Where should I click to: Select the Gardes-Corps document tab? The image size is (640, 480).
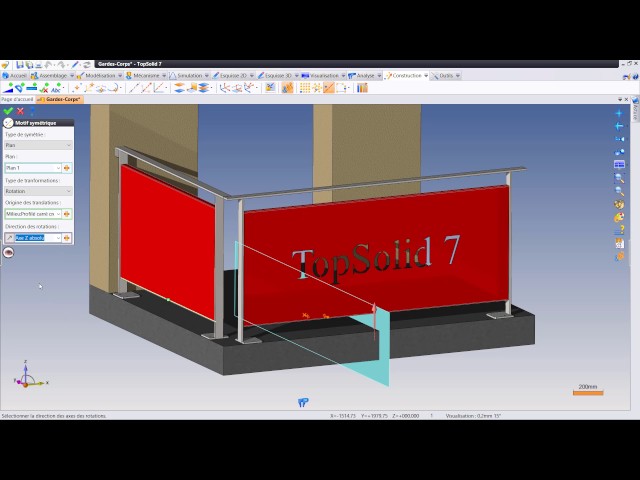(x=60, y=99)
